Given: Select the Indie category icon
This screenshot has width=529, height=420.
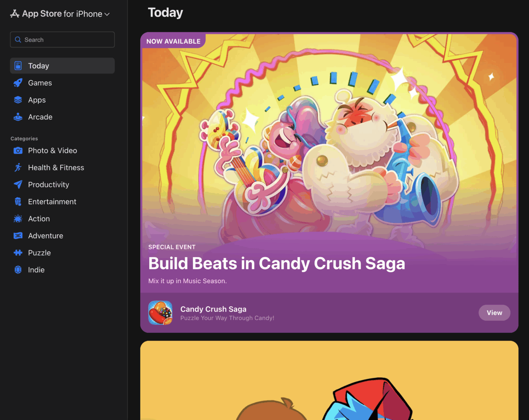Looking at the screenshot, I should click(18, 269).
